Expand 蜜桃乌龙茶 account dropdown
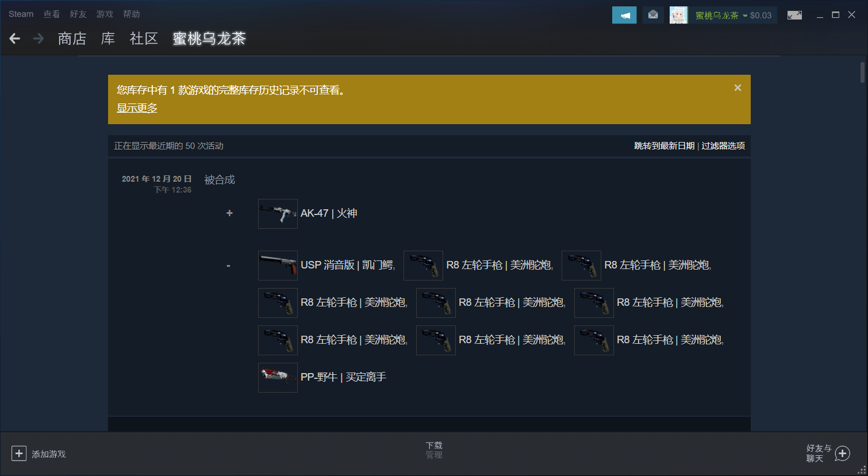 tap(745, 16)
